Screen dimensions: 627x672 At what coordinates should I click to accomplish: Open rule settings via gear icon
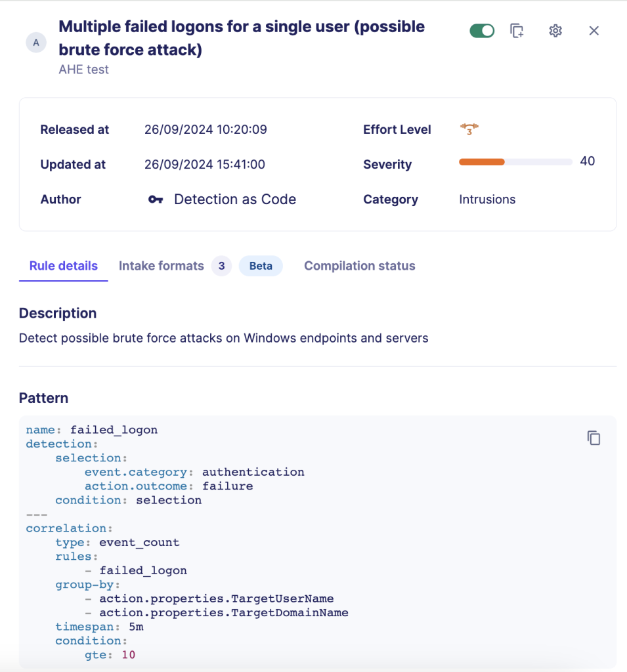click(555, 31)
